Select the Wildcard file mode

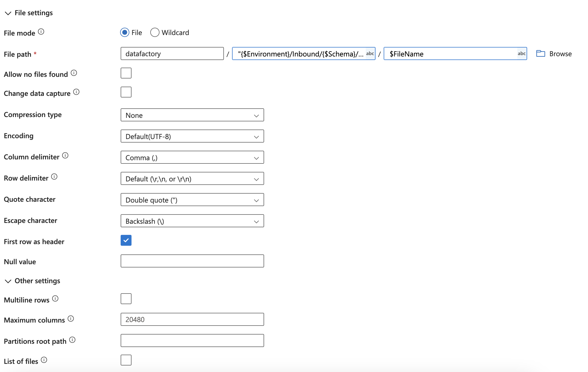[155, 32]
